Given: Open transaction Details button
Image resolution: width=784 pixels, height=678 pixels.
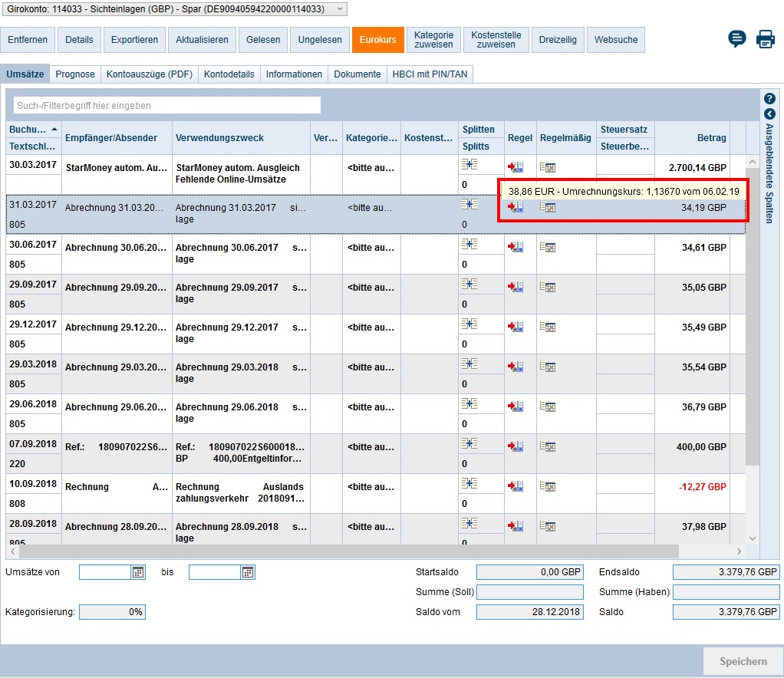Looking at the screenshot, I should click(79, 40).
